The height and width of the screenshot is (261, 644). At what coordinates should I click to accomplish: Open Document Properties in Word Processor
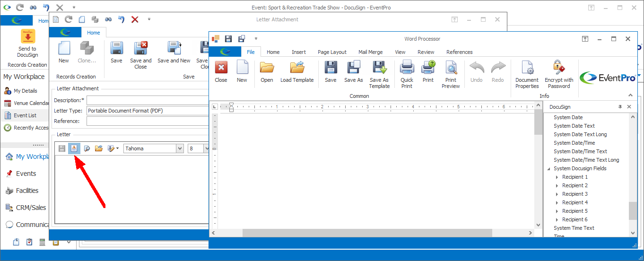click(x=527, y=75)
